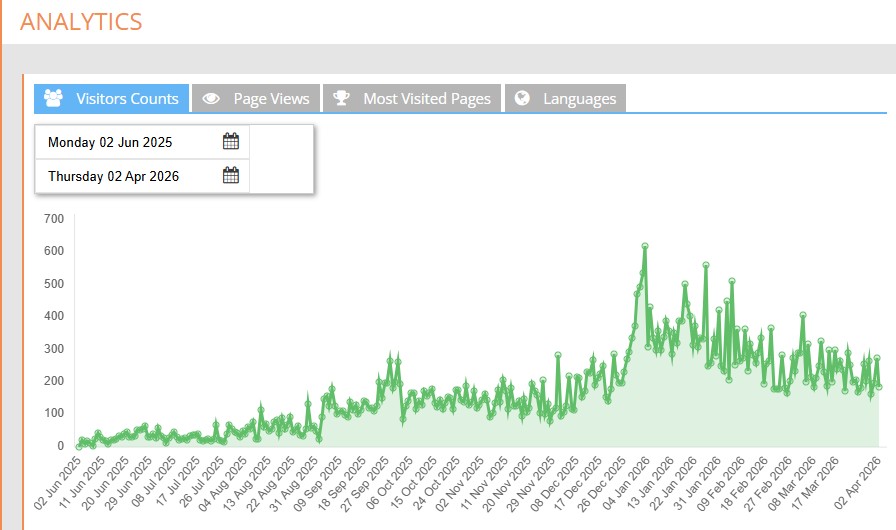Viewport: 896px width, 530px height.
Task: Click the globe icon on Languages tab
Action: [x=522, y=98]
